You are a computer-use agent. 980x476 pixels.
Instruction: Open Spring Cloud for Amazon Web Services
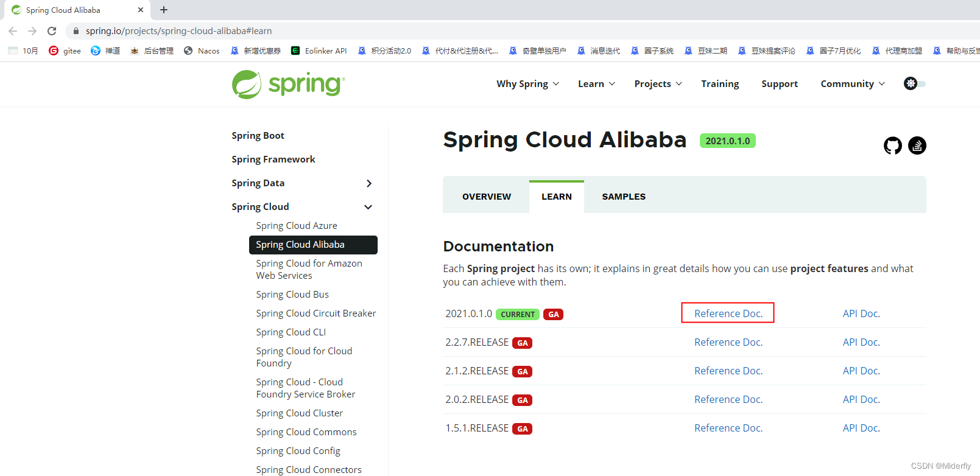point(309,270)
